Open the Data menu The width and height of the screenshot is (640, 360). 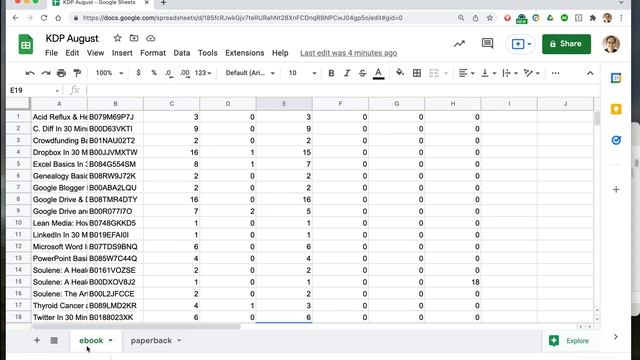[182, 53]
